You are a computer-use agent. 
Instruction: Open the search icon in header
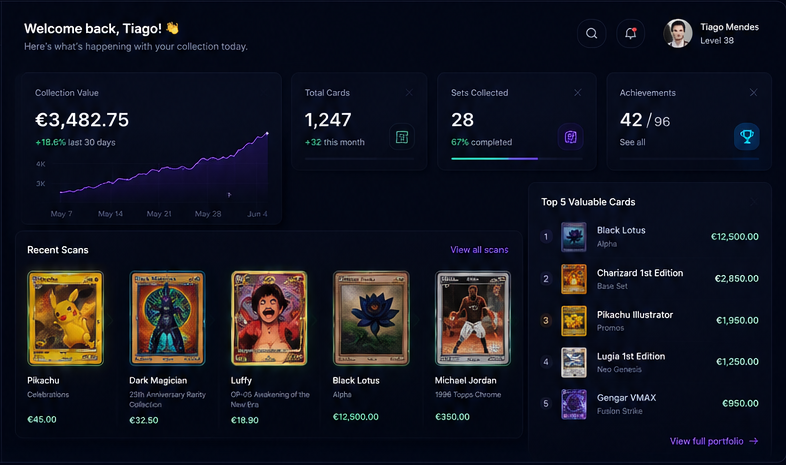tap(592, 34)
